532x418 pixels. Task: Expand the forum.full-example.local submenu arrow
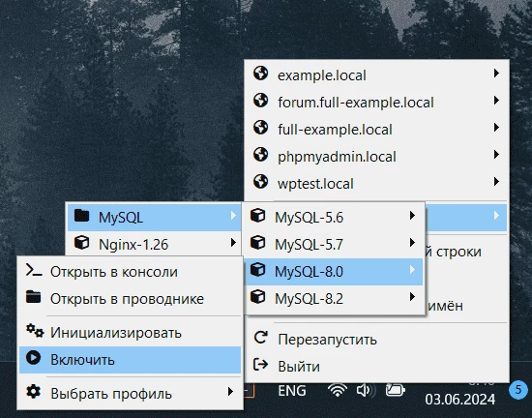[496, 101]
